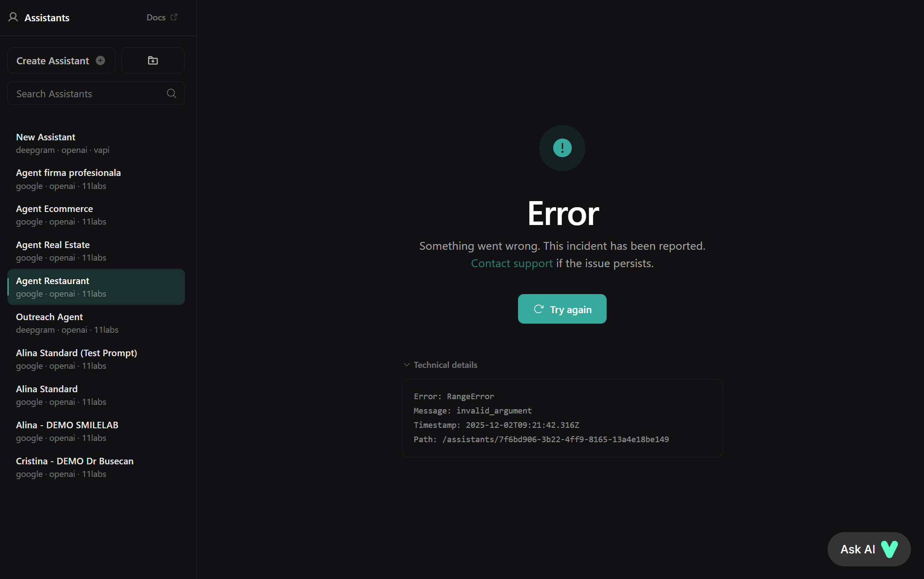Click the refresh icon on Try again

tap(538, 309)
